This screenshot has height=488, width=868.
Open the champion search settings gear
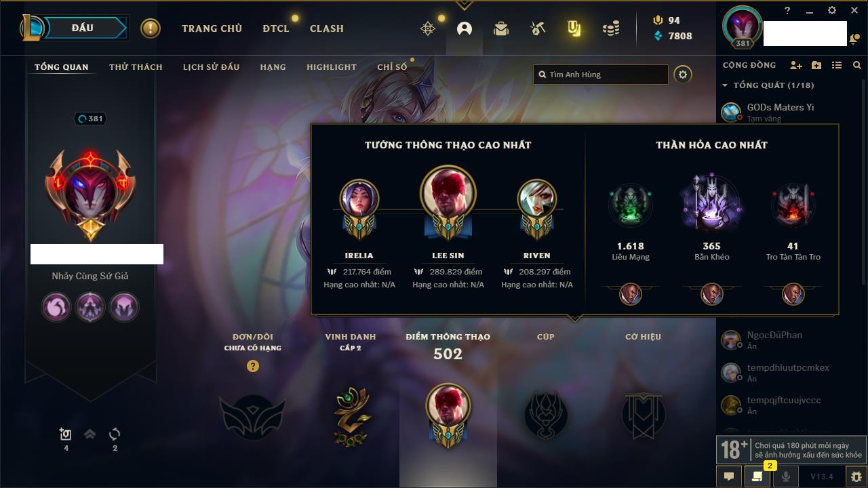(683, 75)
